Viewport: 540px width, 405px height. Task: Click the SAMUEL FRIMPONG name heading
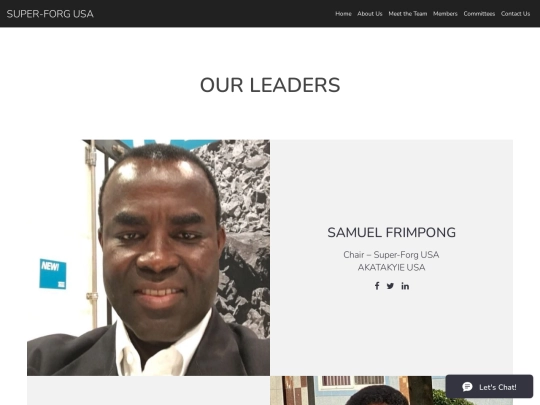point(392,232)
